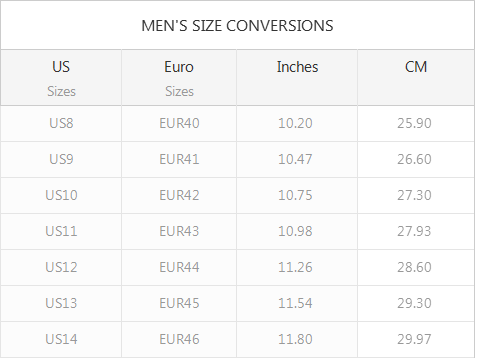Select the EUR42 cell
Image resolution: width=477 pixels, height=360 pixels.
click(179, 195)
